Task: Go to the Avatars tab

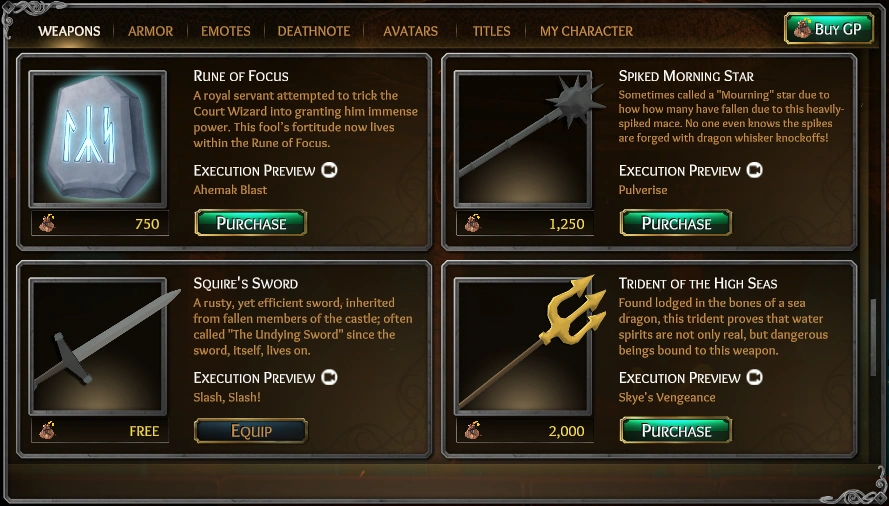Action: click(410, 31)
